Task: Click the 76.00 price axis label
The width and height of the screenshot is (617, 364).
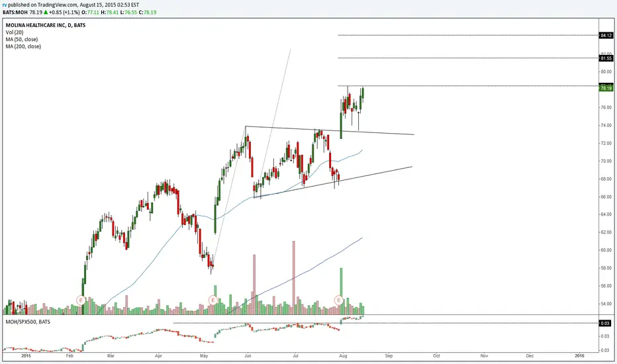Action: [606, 107]
